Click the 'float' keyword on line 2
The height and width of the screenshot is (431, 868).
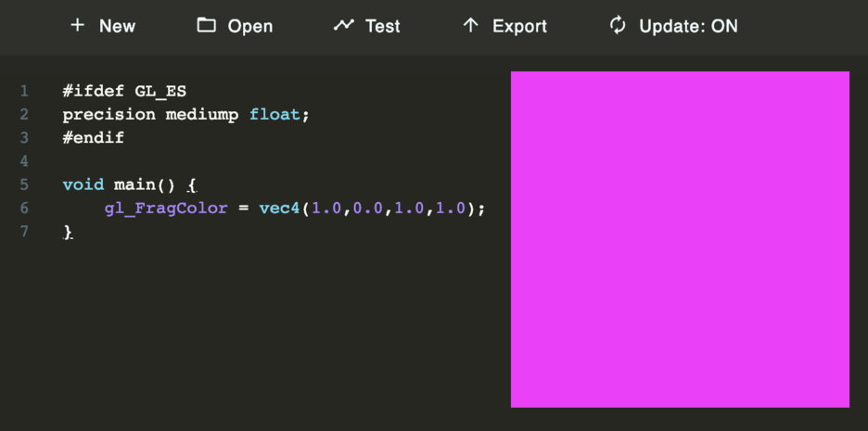274,115
